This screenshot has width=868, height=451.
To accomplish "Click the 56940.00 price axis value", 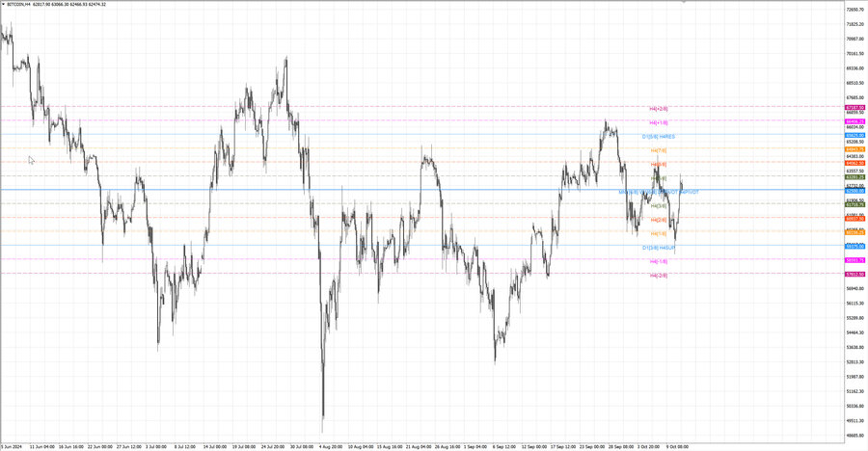I will 855,289.
